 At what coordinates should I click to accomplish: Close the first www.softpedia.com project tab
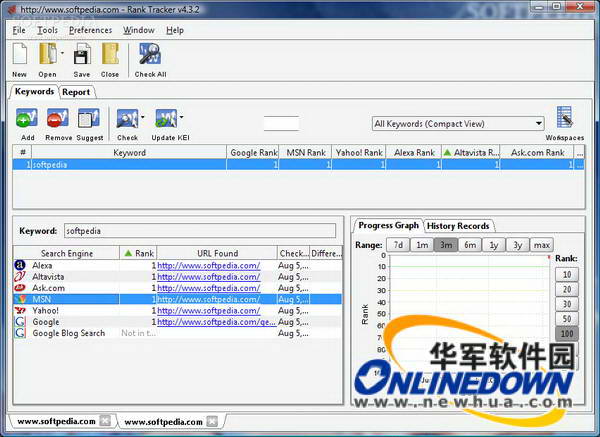tap(105, 421)
